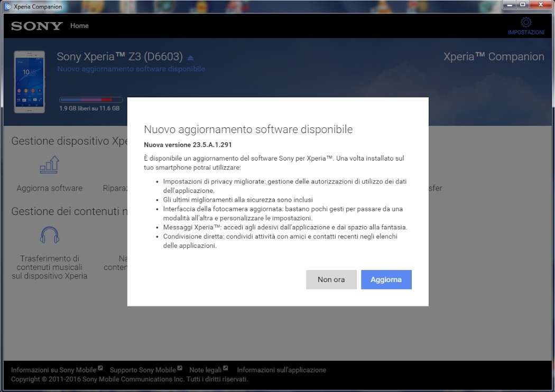Image resolution: width=555 pixels, height=392 pixels.
Task: Click the 'Impostazioni di privacy migliorate' bullet
Action: pos(285,186)
